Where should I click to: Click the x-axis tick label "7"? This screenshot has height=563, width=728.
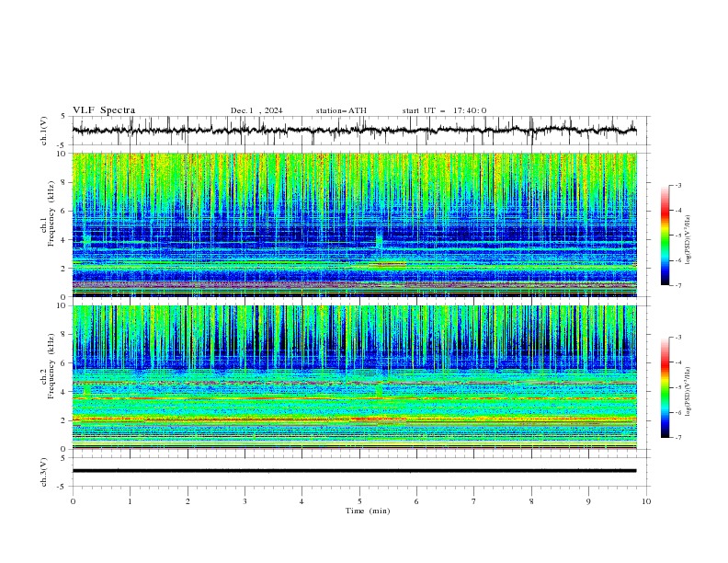(474, 501)
